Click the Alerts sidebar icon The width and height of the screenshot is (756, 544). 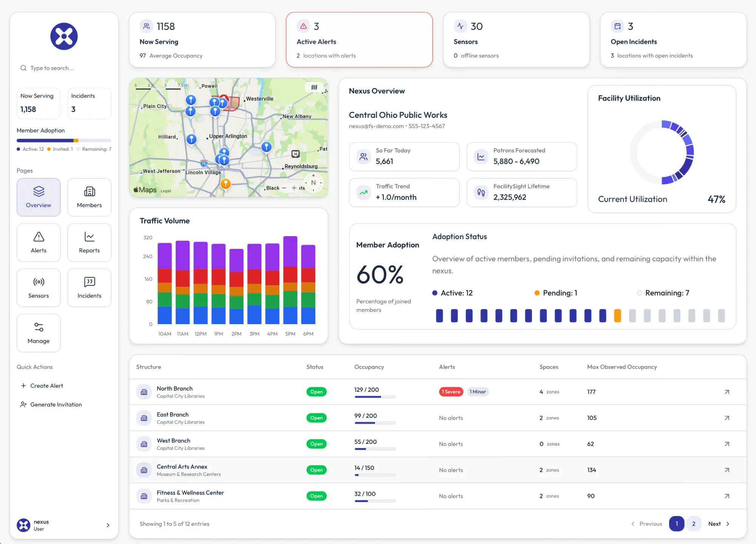pos(38,236)
